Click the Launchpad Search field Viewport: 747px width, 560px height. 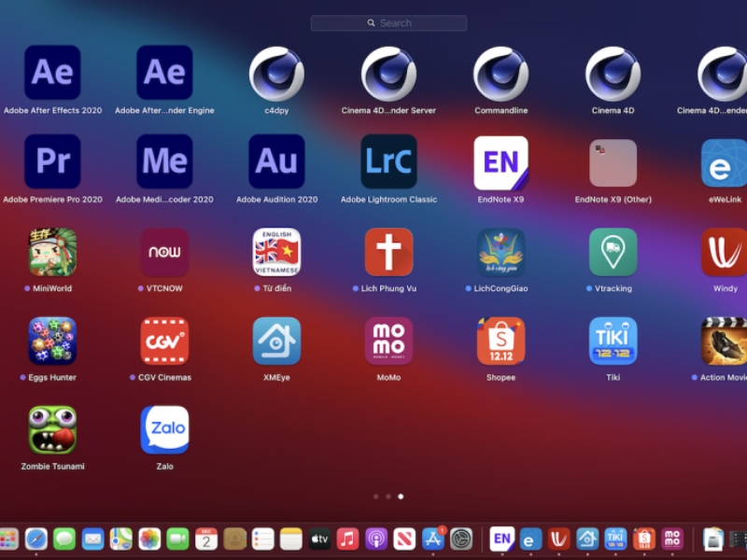tap(388, 22)
